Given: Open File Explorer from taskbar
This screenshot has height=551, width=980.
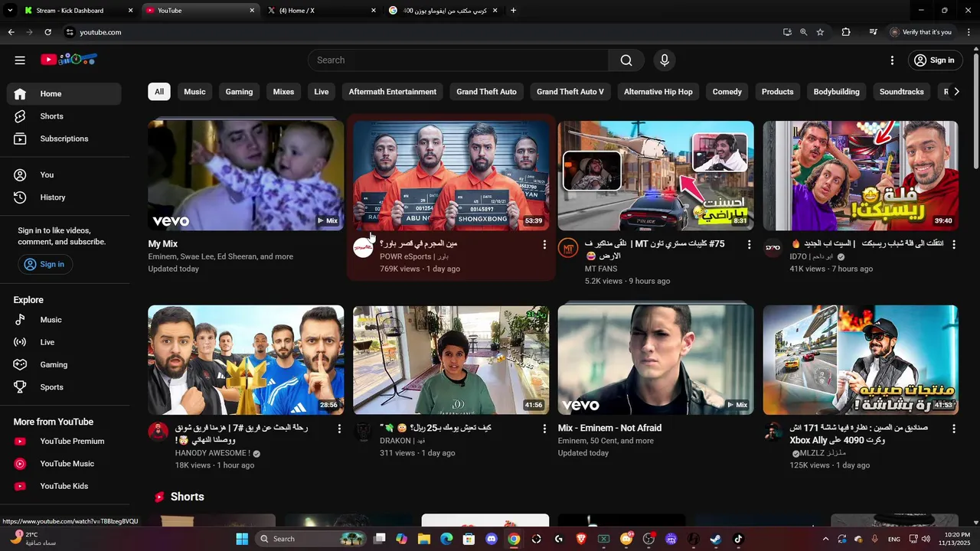Looking at the screenshot, I should (424, 539).
